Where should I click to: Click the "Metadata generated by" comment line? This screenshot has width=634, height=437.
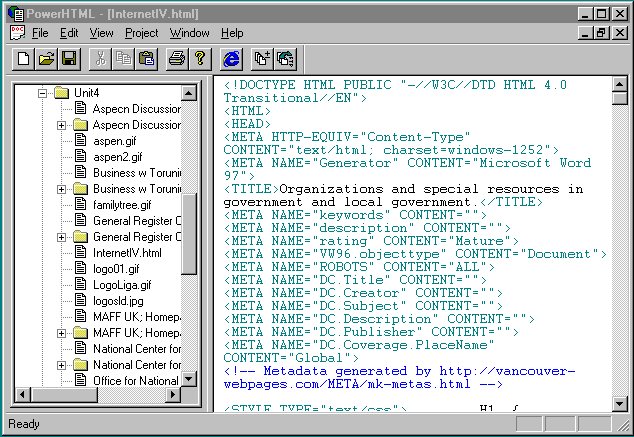[399, 378]
